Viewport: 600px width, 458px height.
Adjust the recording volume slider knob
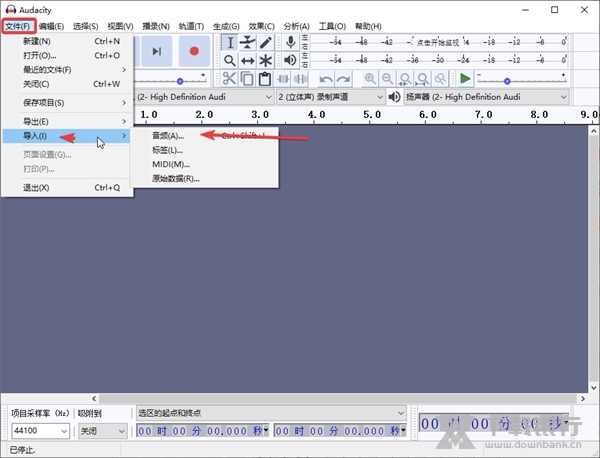click(x=180, y=81)
